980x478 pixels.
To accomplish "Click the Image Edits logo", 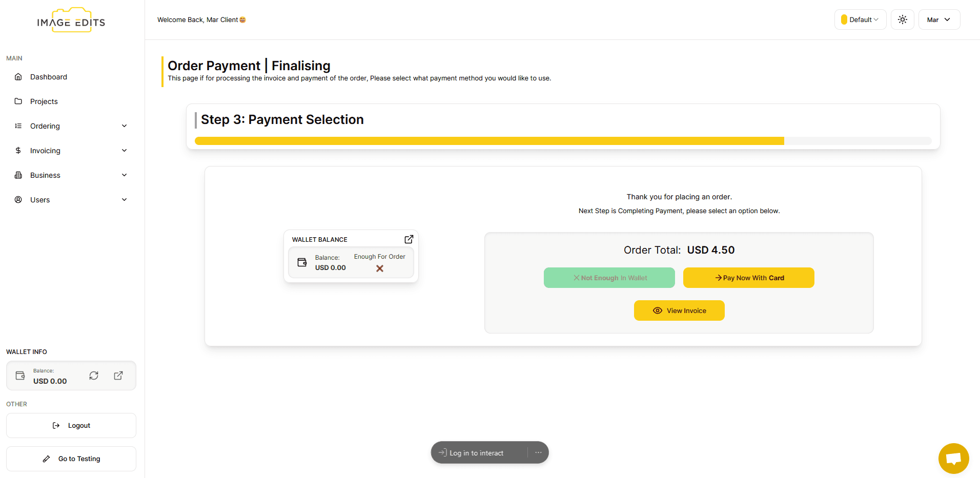I will 71,20.
